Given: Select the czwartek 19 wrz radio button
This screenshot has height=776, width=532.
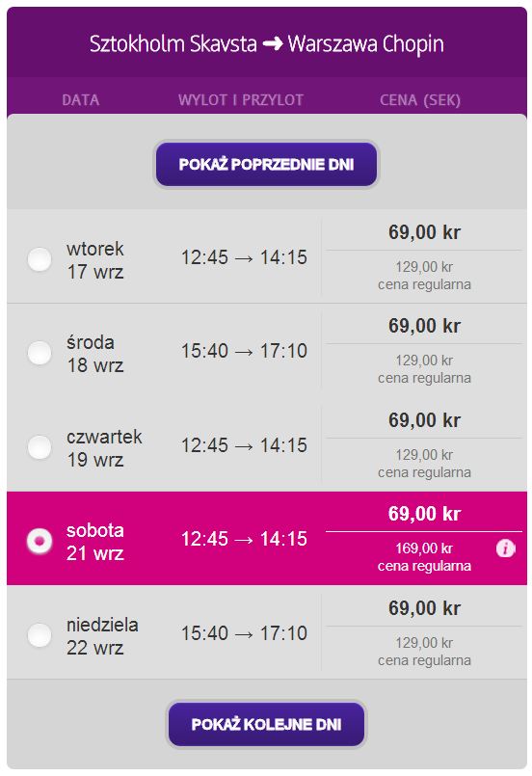Looking at the screenshot, I should click(40, 447).
